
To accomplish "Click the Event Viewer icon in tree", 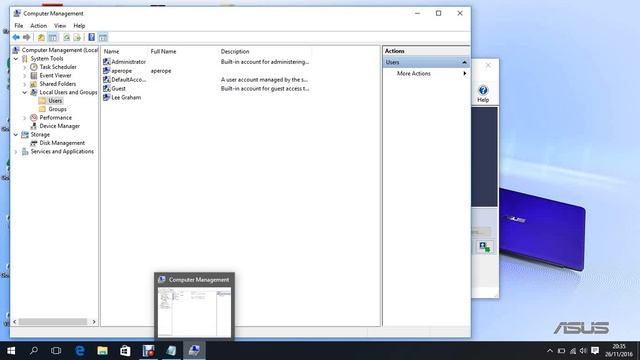I will coord(34,76).
